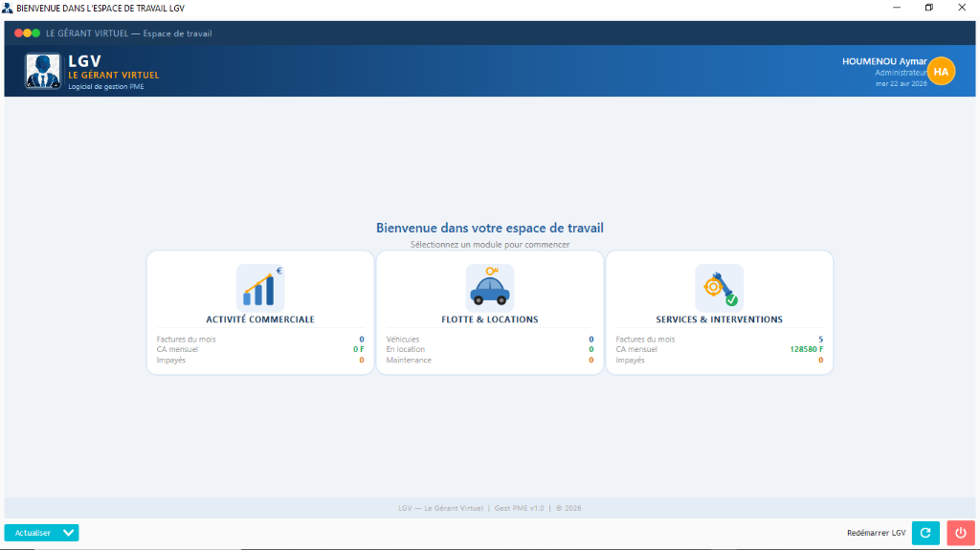Click Factures du mois in Activité Commerciale card

186,340
